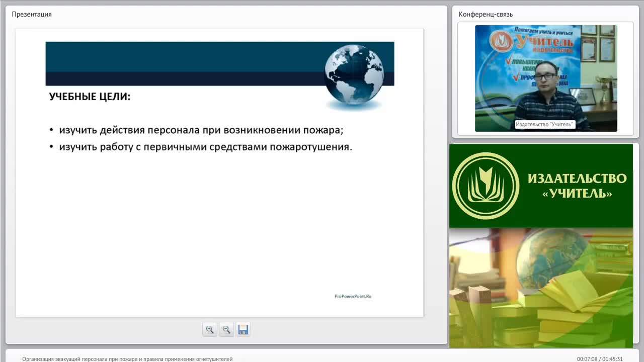Select the Конференц-связь panel header
644x362 pixels.
[486, 14]
